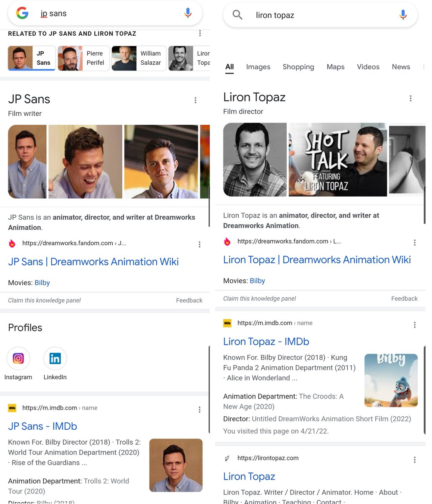Open three-dot menu next to JP Sans title
Image resolution: width=432 pixels, height=504 pixels.
(195, 100)
